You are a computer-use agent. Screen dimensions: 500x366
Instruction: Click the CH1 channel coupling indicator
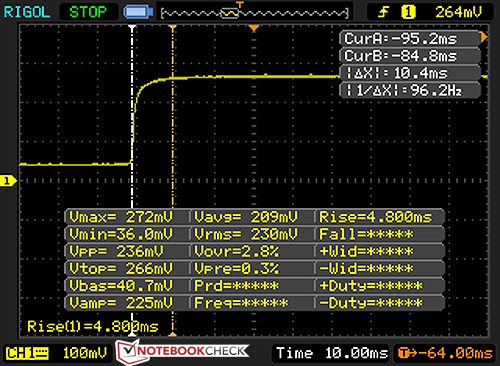click(x=27, y=353)
